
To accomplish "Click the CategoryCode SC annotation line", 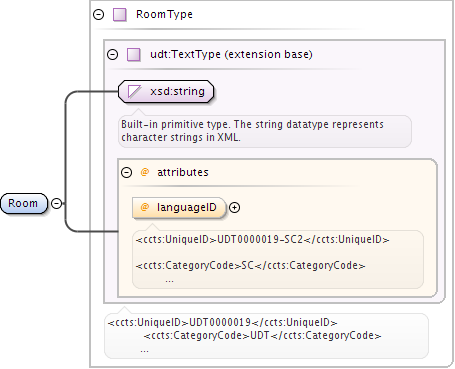I will pyautogui.click(x=250, y=265).
